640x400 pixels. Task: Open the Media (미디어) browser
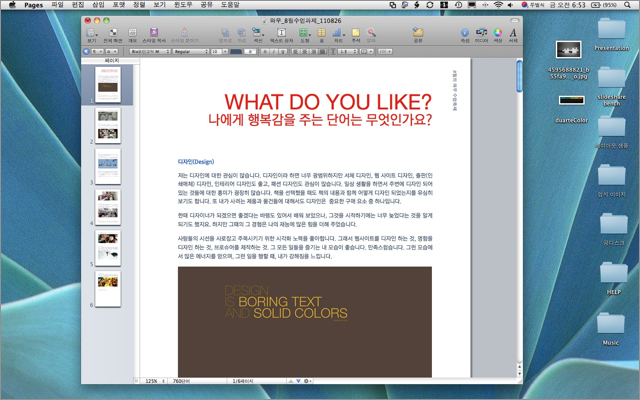pyautogui.click(x=482, y=35)
